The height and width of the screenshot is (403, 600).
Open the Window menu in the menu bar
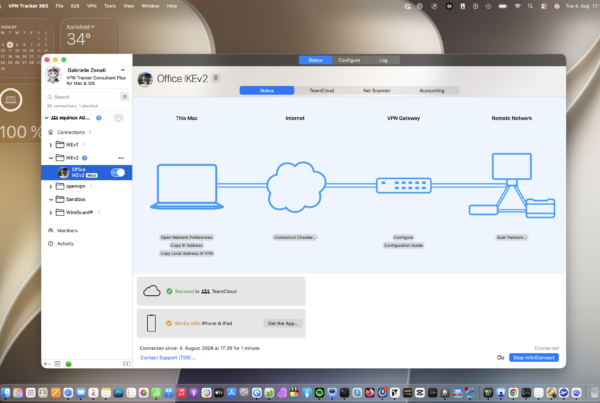tap(150, 6)
